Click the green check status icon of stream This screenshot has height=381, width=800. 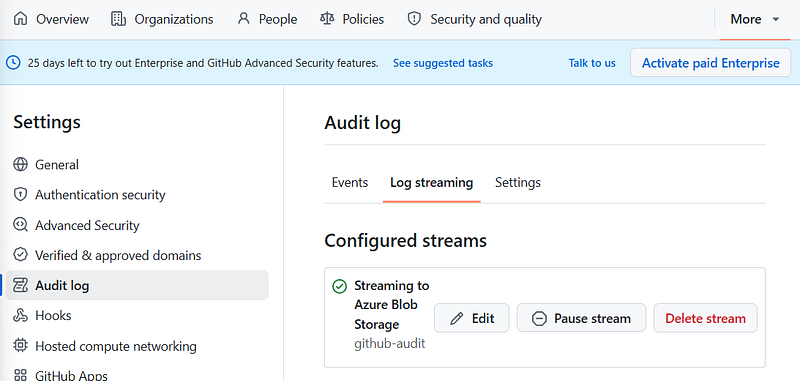[x=339, y=287]
